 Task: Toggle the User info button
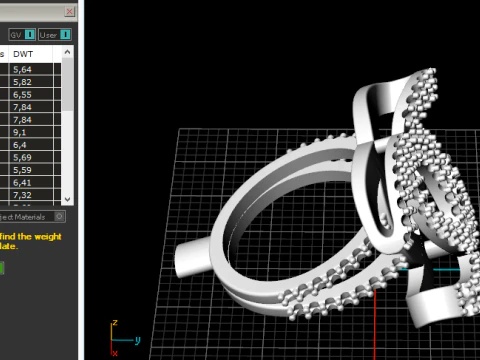55,35
